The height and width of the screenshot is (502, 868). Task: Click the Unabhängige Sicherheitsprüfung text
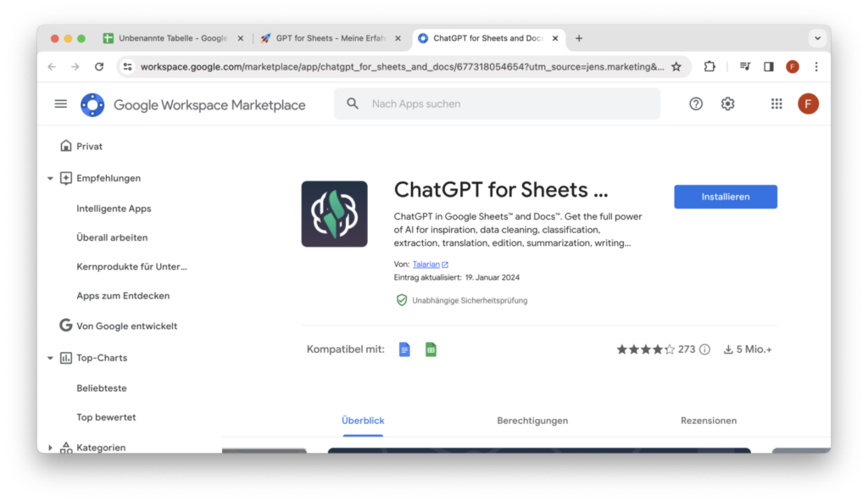(x=470, y=300)
